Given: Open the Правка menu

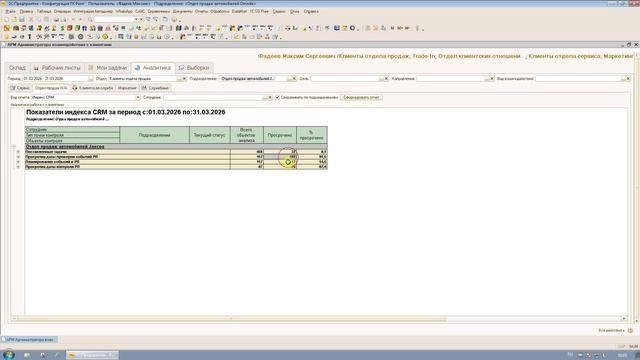Looking at the screenshot, I should click(x=26, y=11).
